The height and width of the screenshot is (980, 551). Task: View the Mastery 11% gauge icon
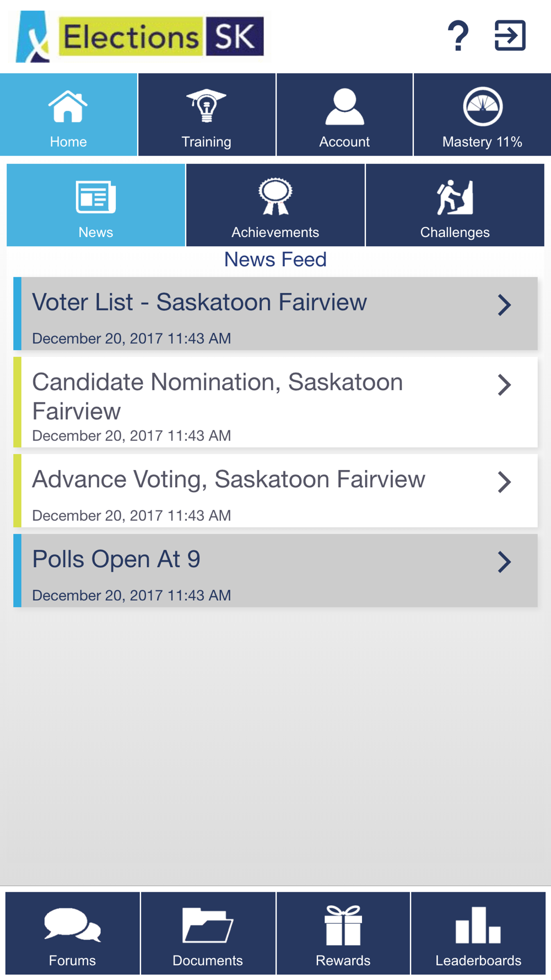[x=482, y=106]
